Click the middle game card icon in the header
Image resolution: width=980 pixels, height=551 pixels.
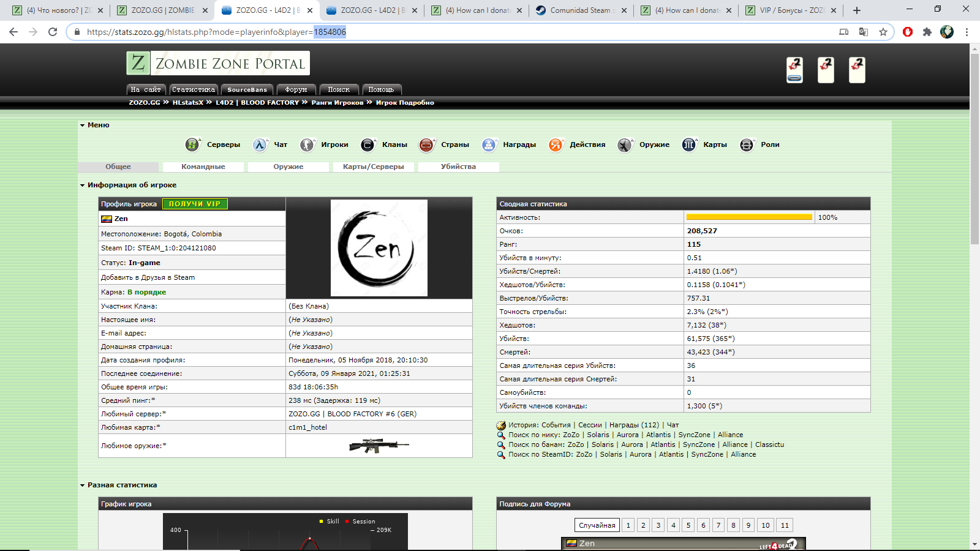[826, 69]
